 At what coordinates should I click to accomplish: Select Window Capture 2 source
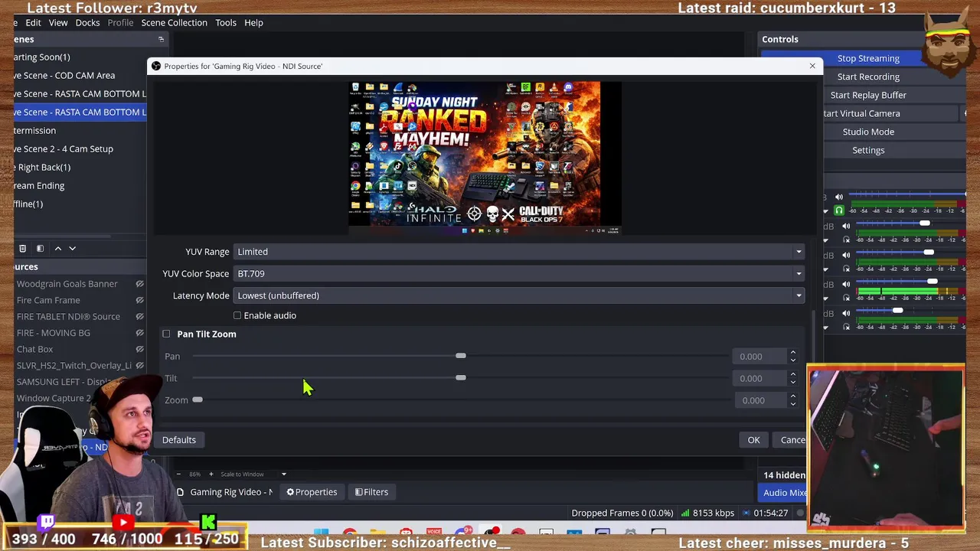[x=54, y=398]
